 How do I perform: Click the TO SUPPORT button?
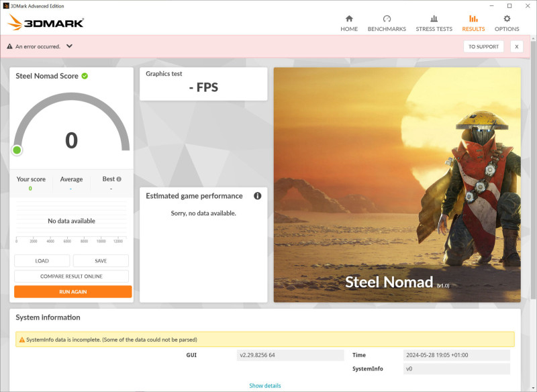pyautogui.click(x=483, y=46)
